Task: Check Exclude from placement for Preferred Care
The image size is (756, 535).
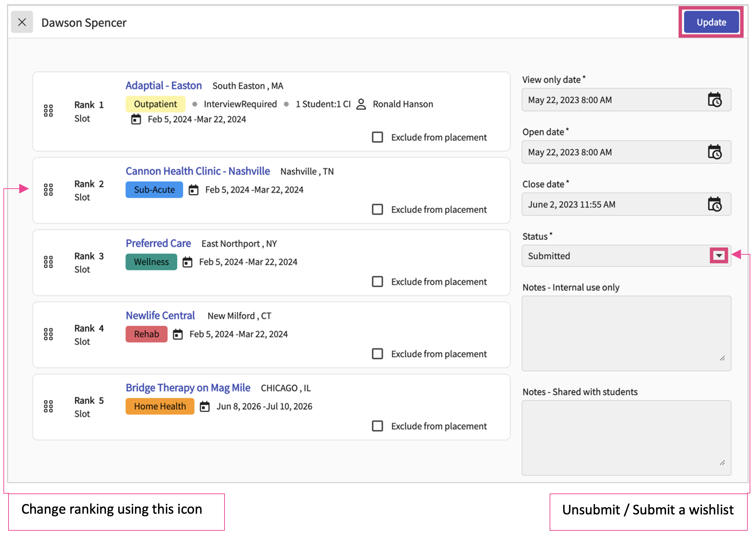Action: pos(377,282)
